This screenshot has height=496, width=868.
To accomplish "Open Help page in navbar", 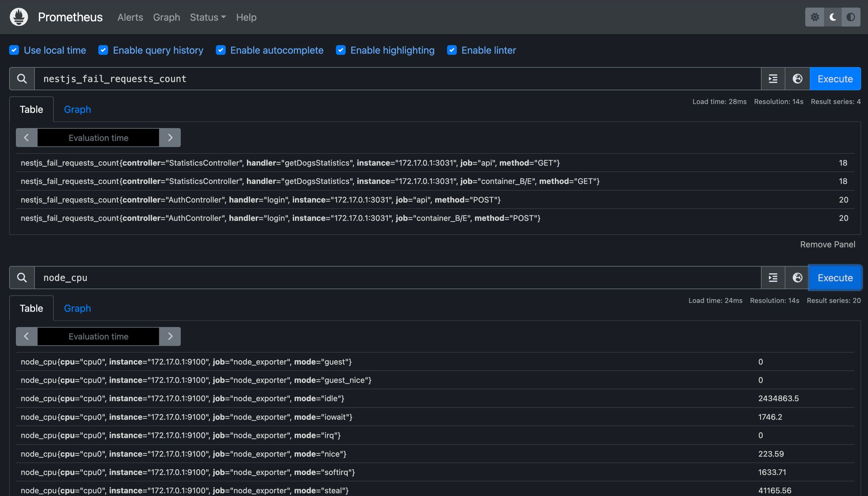I will (246, 17).
